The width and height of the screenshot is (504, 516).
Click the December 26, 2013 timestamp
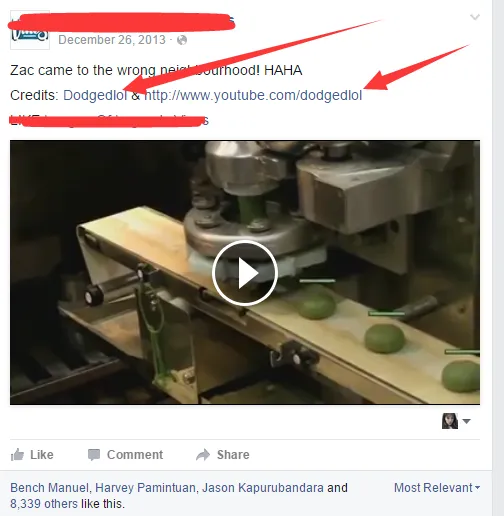[112, 40]
